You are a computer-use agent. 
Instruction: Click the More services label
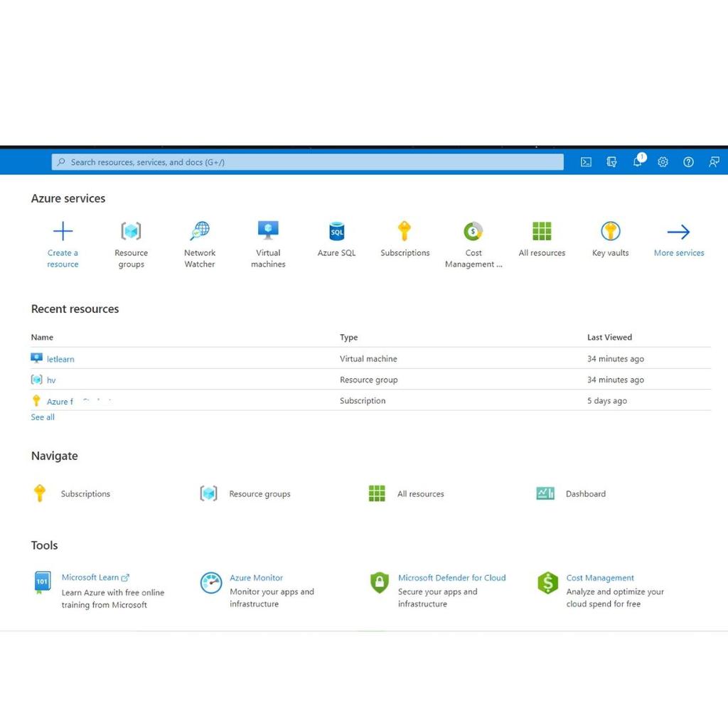pos(679,252)
